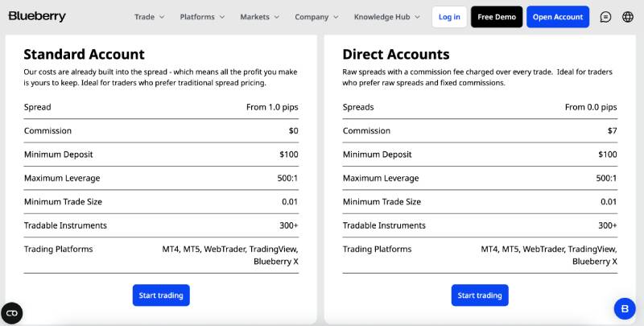
Task: Click the Knowledge Hub chevron arrow
Action: 418,17
